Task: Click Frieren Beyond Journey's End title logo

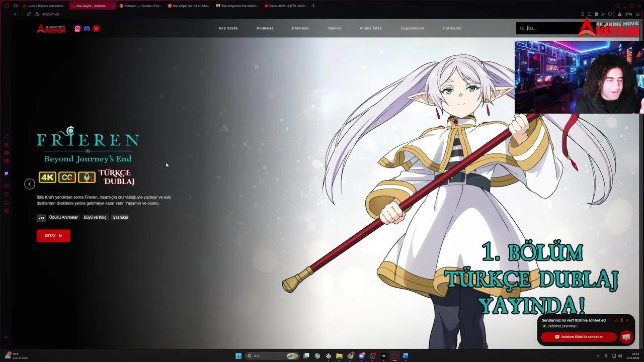Action: click(88, 145)
